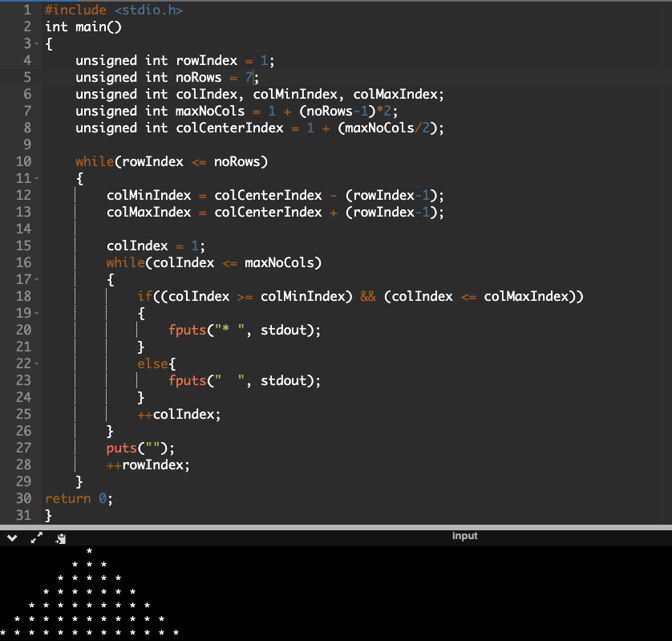Image resolution: width=672 pixels, height=641 pixels.
Task: Click line number 31 in the gutter
Action: (23, 515)
